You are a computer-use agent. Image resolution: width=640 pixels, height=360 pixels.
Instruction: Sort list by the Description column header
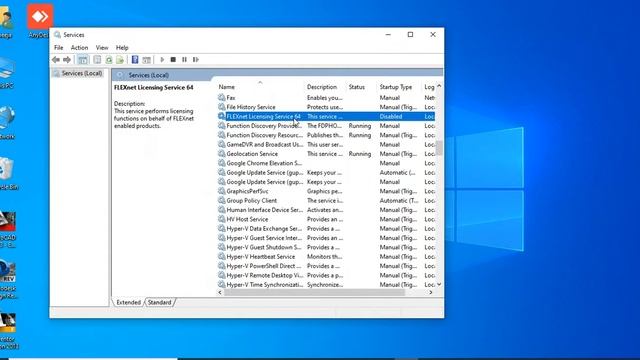click(x=325, y=87)
